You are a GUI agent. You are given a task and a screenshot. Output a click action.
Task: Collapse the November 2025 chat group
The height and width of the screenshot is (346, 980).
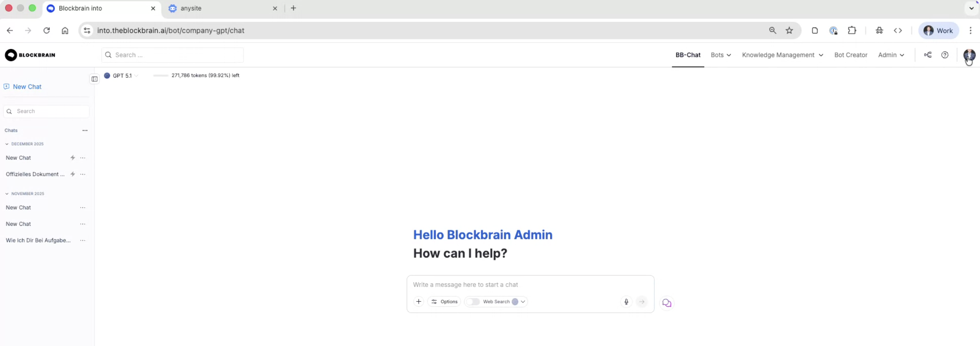(x=7, y=194)
